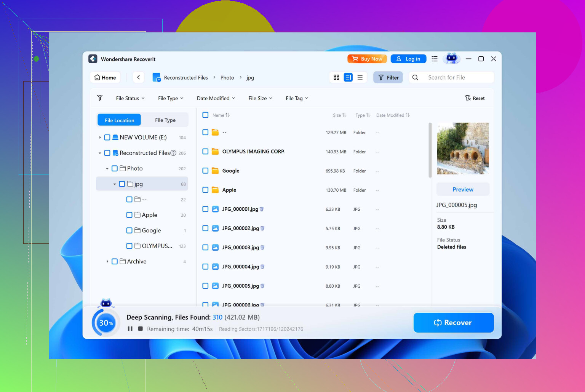The width and height of the screenshot is (585, 392).
Task: Open the robot assistant icon in title bar
Action: click(x=451, y=59)
